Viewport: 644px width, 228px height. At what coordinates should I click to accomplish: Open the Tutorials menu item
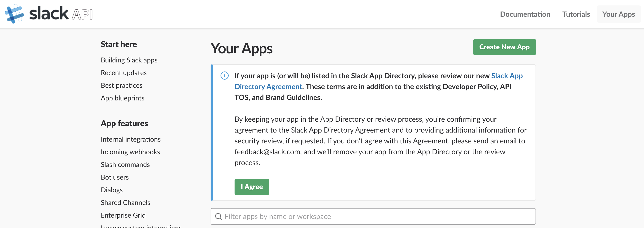[576, 14]
